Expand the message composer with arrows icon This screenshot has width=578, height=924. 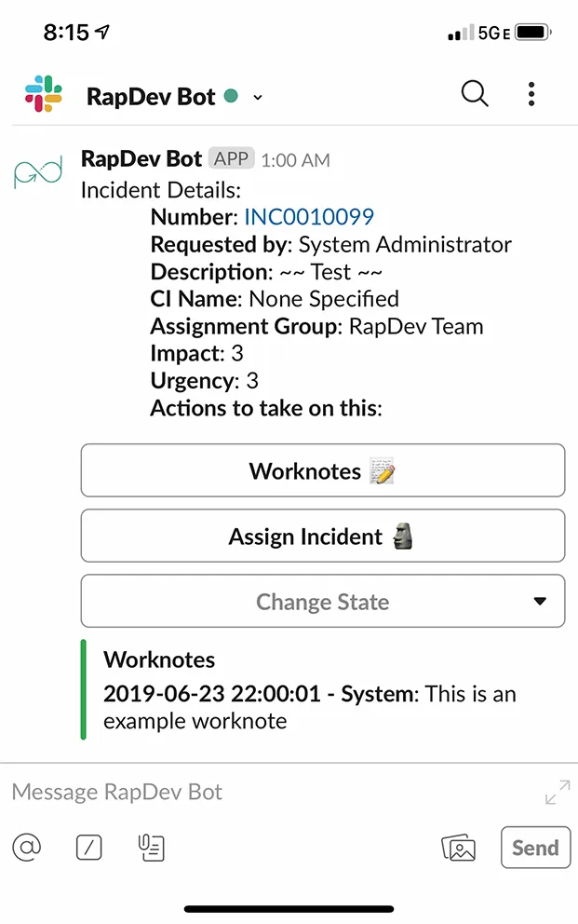558,792
